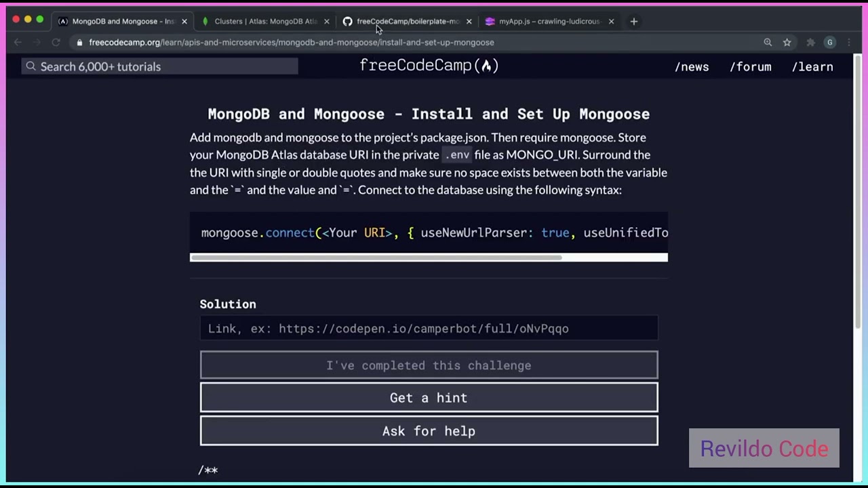Click the Solution link input field

tap(429, 328)
